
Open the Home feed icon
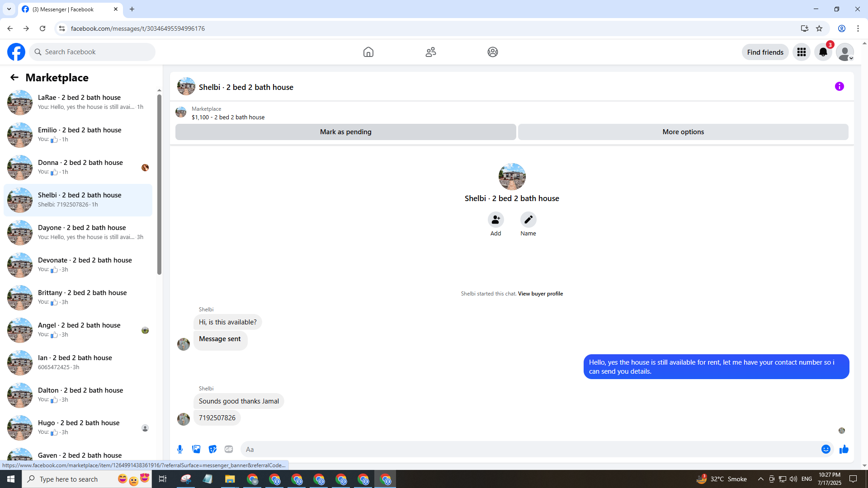pos(368,52)
